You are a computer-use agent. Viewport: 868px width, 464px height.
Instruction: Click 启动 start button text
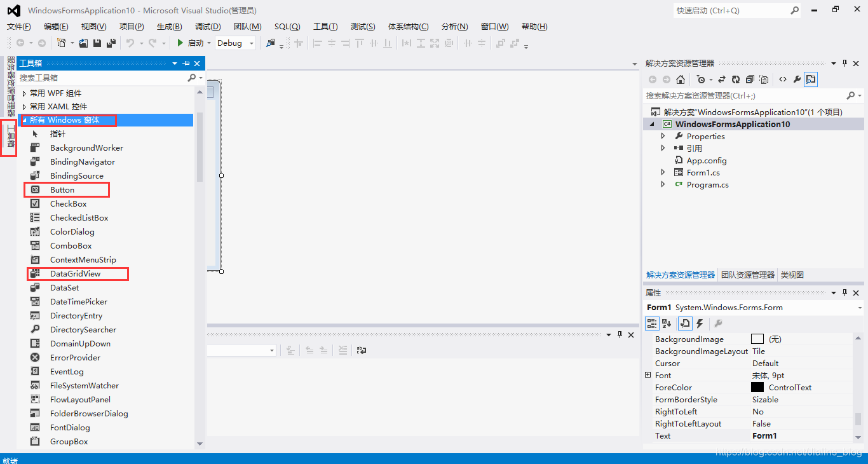click(196, 43)
